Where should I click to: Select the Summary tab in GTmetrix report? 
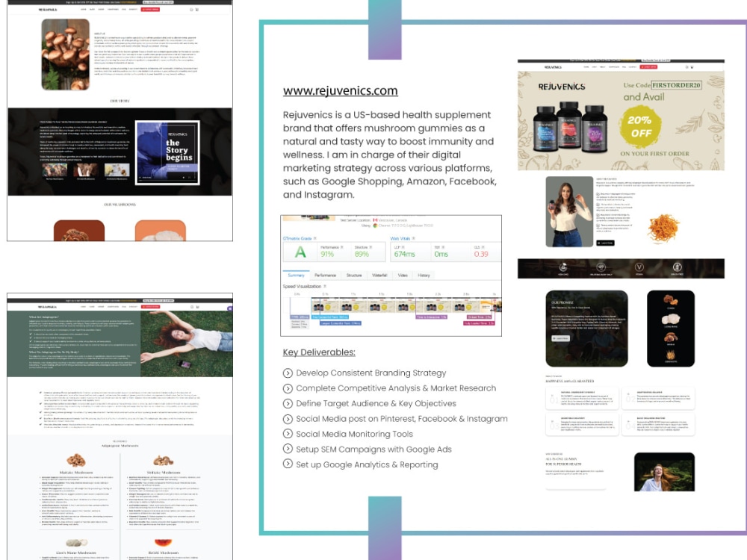click(x=296, y=276)
